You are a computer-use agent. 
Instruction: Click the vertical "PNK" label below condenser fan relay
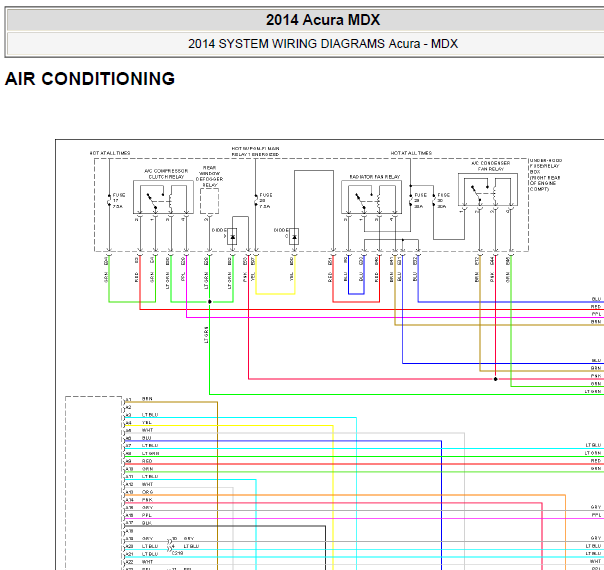point(492,277)
